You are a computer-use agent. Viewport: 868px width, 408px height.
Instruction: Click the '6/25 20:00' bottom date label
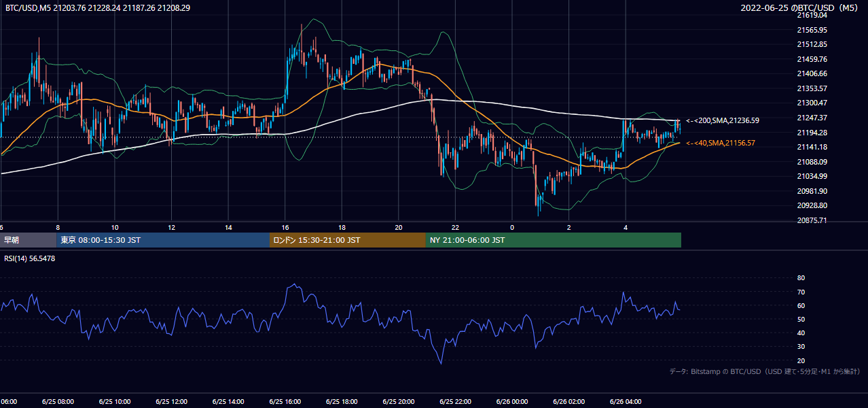tap(399, 401)
